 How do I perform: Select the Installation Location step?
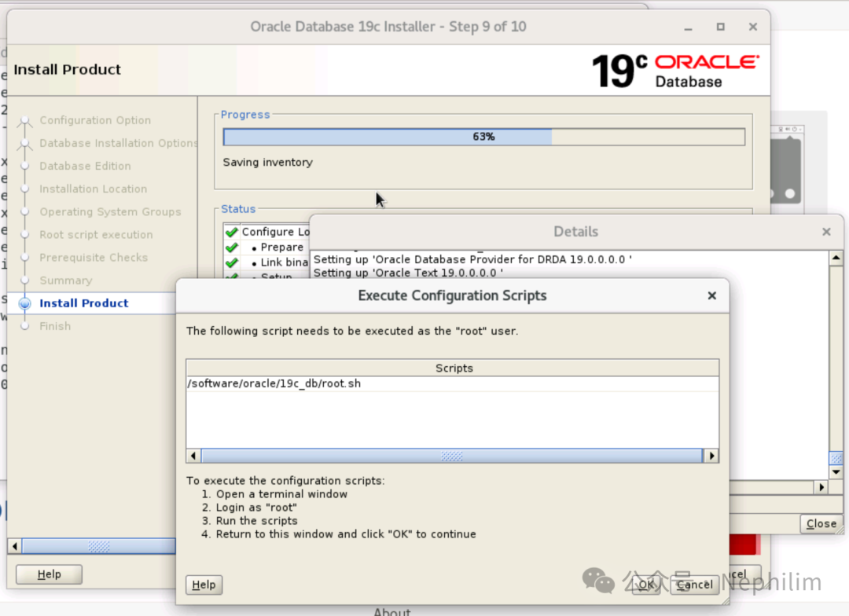[93, 189]
